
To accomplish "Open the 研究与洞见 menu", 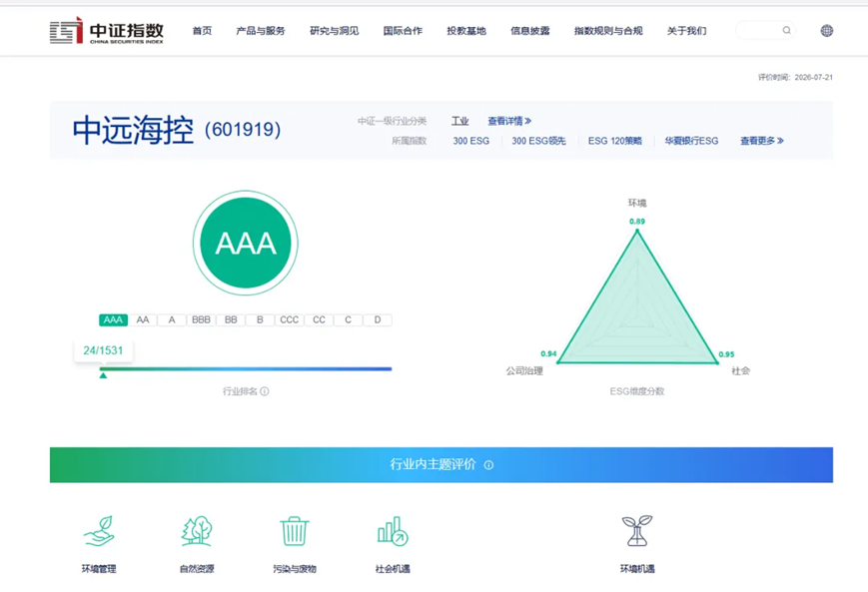I will tap(335, 31).
